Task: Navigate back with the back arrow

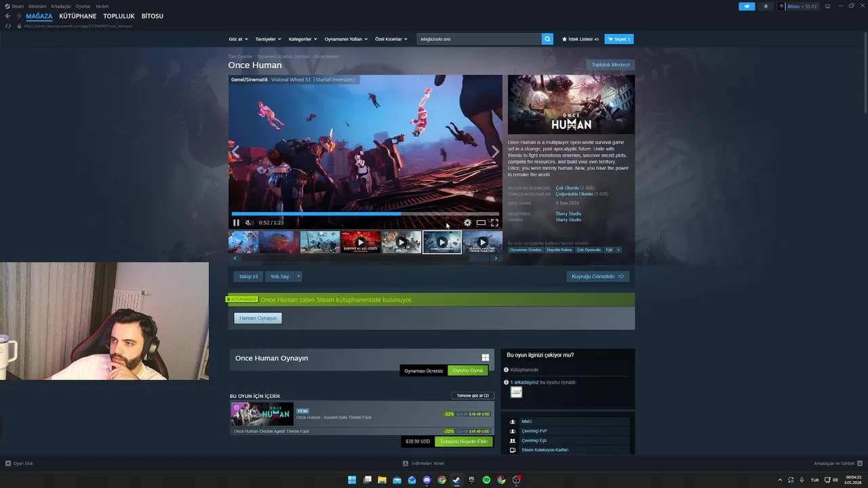Action: pyautogui.click(x=8, y=16)
